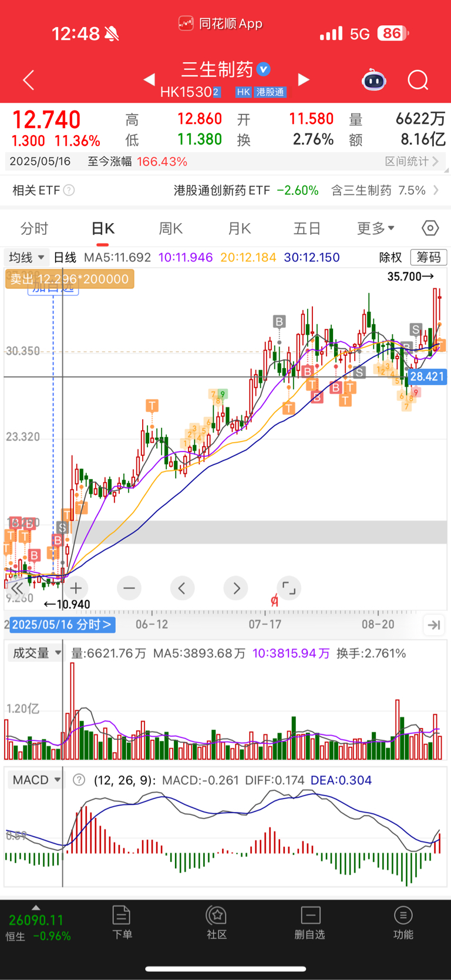
Task: Open the AI robot assistant
Action: point(374,80)
